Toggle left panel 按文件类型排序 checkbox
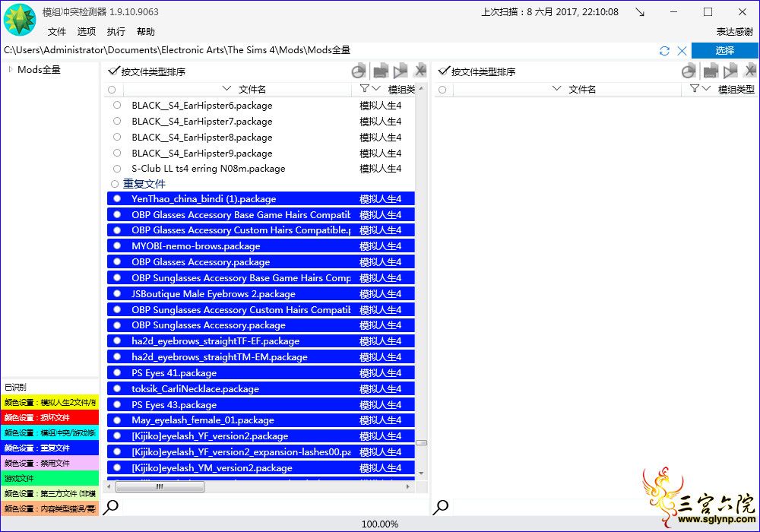The height and width of the screenshot is (532, 760). pyautogui.click(x=114, y=71)
